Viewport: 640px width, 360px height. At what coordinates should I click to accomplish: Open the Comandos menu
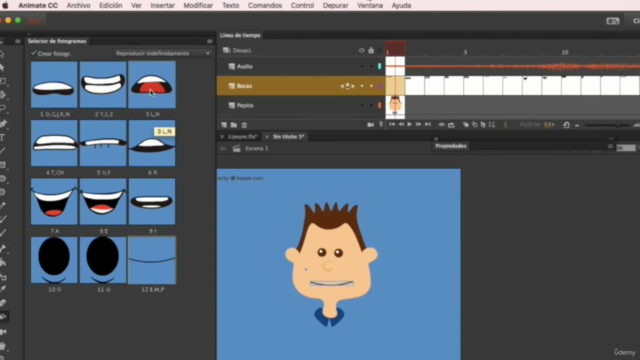[265, 5]
